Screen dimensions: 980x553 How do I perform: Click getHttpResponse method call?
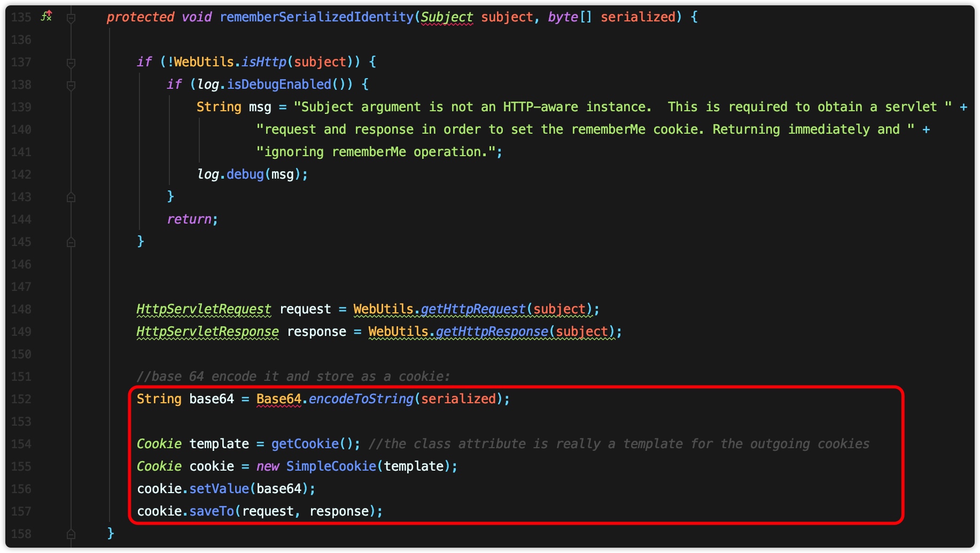[492, 332]
